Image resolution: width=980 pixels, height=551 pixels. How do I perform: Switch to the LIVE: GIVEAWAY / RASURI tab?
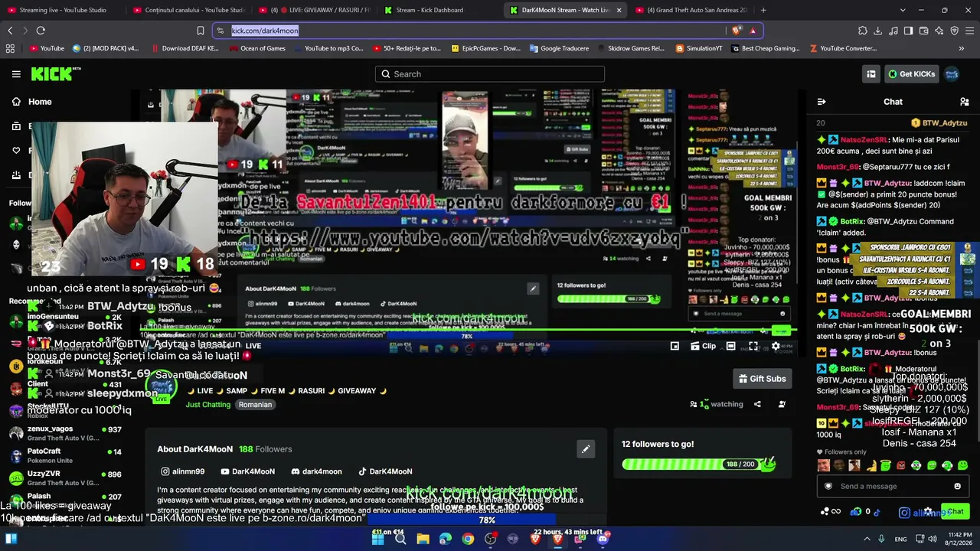313,10
